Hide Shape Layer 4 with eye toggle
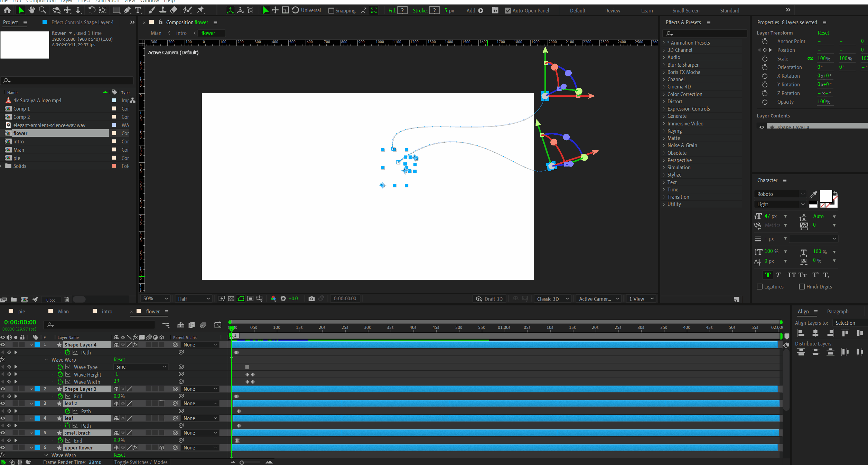This screenshot has width=868, height=465. [3, 345]
